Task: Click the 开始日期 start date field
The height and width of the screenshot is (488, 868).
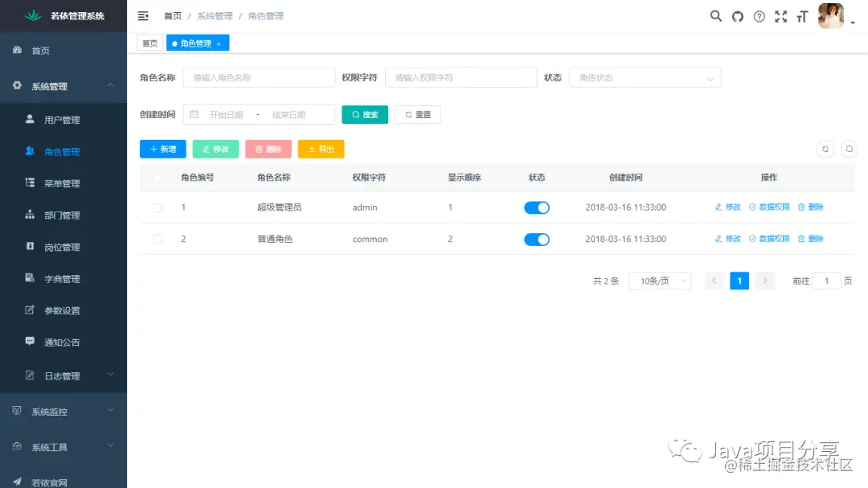Action: pos(227,115)
